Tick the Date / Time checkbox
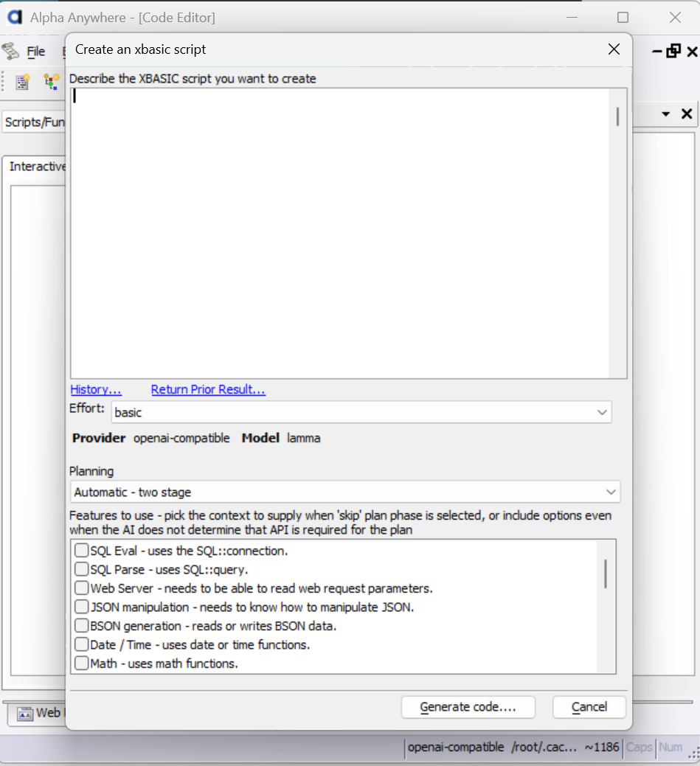Image resolution: width=700 pixels, height=766 pixels. coord(82,644)
